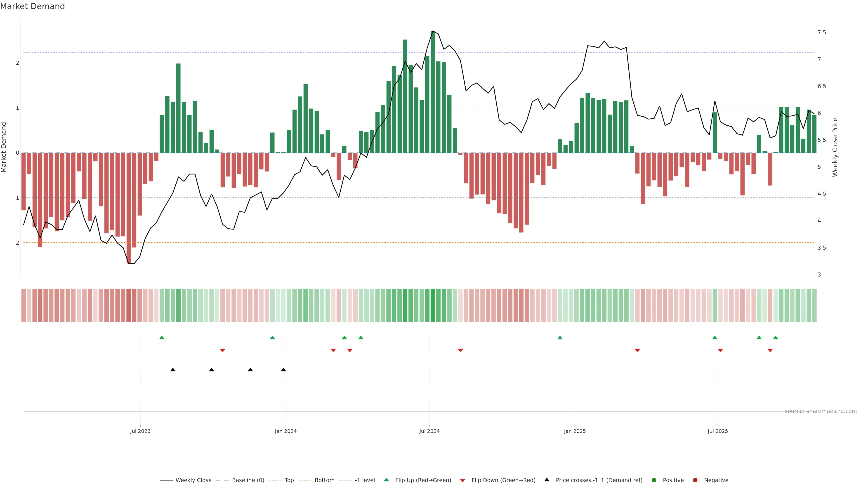Viewport: 868px width, 488px height.
Task: Click black triangle Price crosses legend icon
Action: click(547, 480)
